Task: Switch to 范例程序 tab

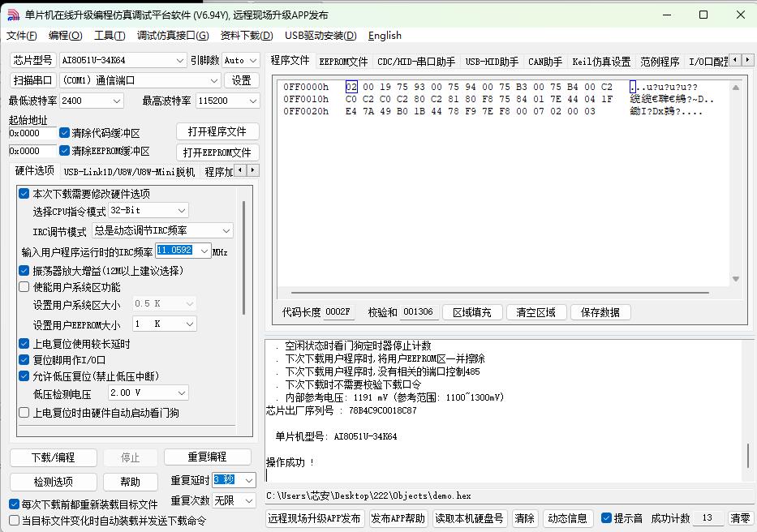Action: click(660, 62)
